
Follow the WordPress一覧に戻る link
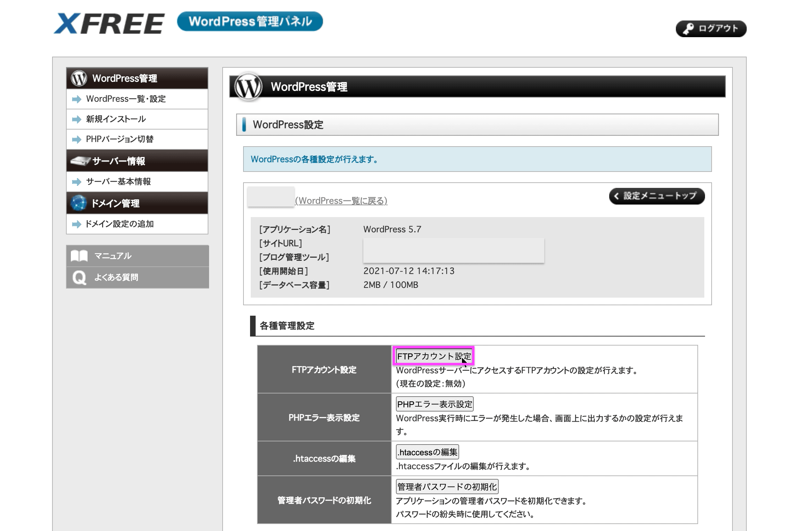pyautogui.click(x=341, y=201)
